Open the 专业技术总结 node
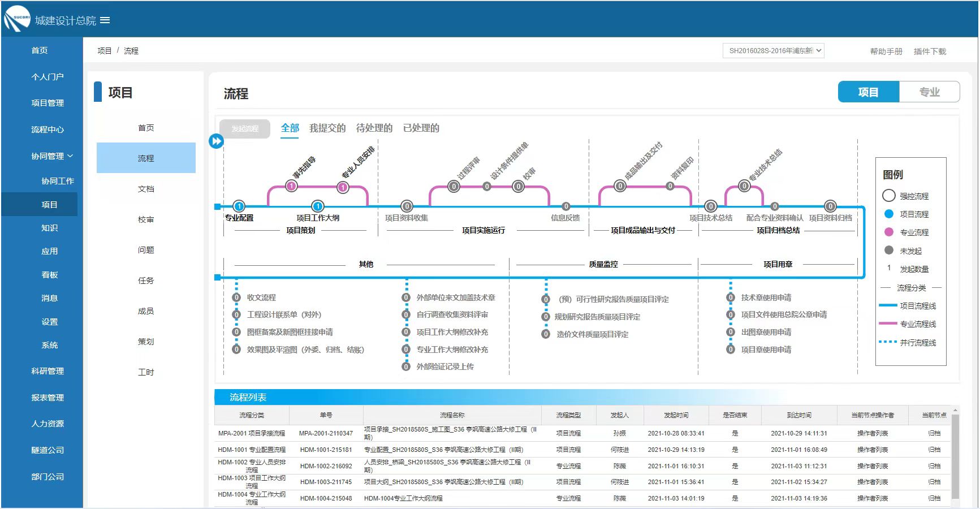Screen dimensions: 980x509 [x=744, y=186]
